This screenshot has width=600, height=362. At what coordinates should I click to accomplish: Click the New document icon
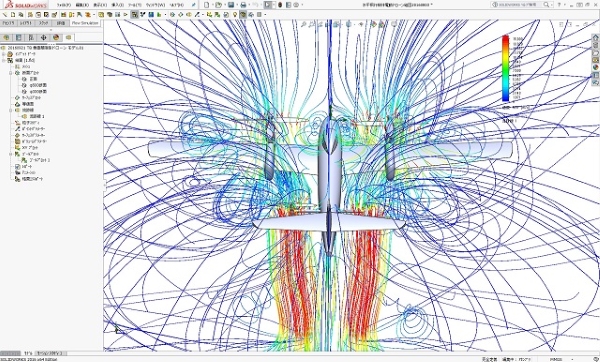click(207, 5)
